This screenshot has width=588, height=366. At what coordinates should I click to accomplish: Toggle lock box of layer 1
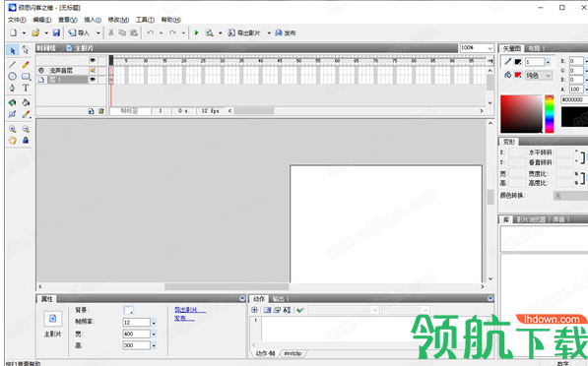(x=101, y=80)
